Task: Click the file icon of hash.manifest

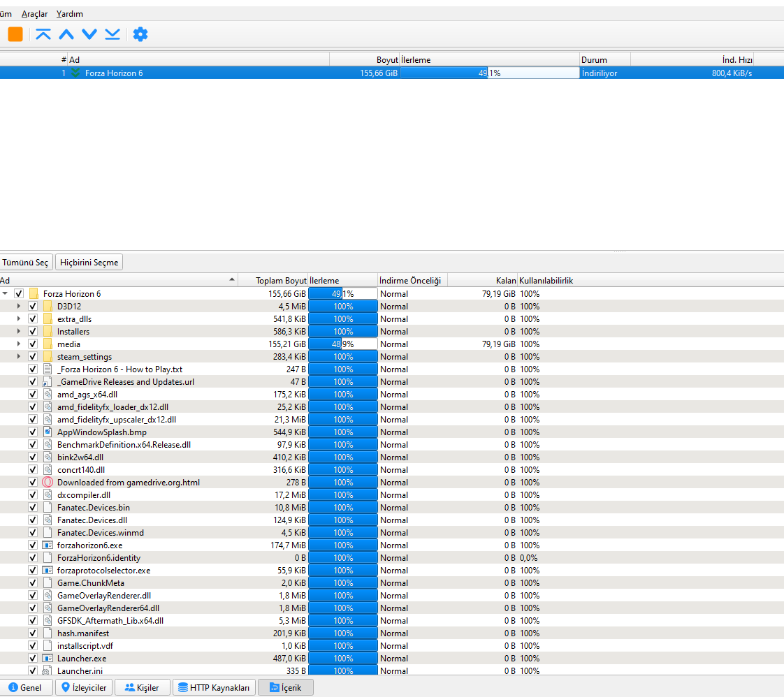Action: click(x=48, y=633)
